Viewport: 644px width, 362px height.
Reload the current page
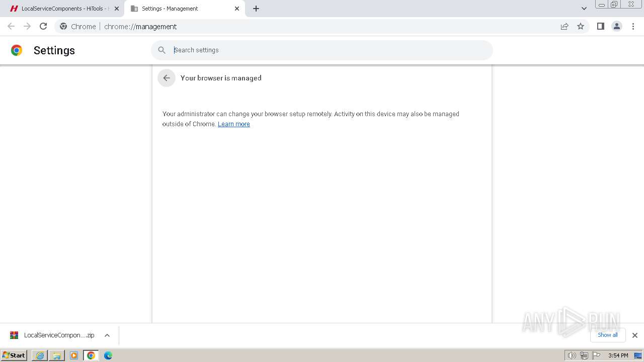click(43, 26)
